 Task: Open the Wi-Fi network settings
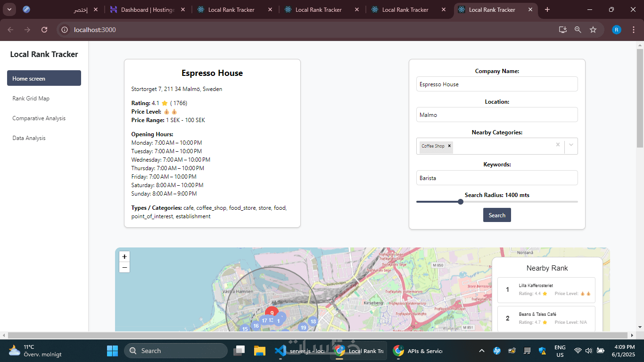(578, 351)
